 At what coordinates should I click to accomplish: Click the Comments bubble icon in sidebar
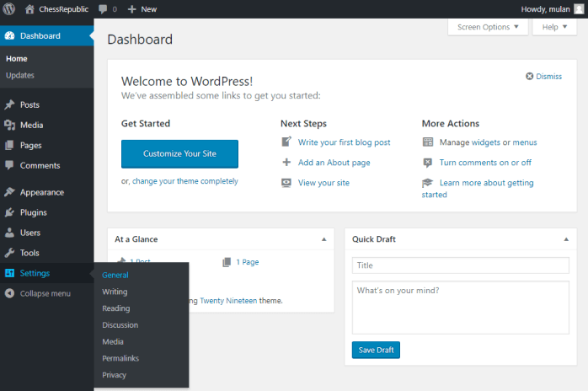pyautogui.click(x=9, y=165)
